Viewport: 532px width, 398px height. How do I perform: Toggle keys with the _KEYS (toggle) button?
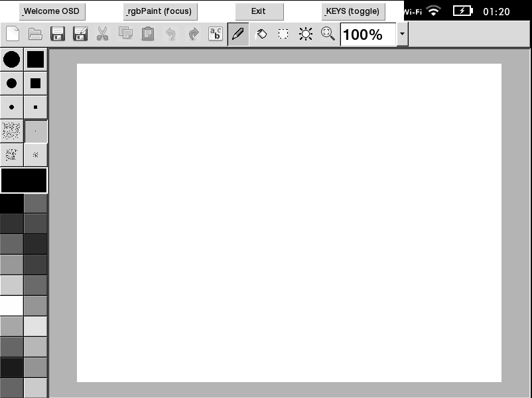coord(353,11)
